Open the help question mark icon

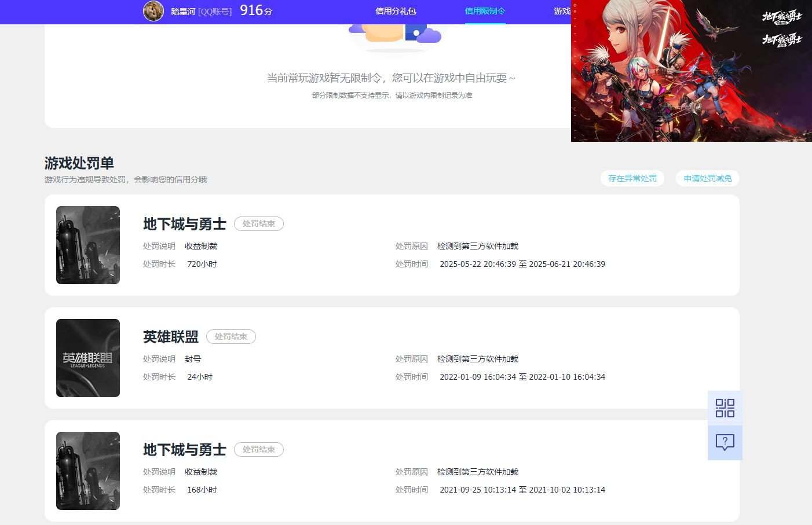click(x=725, y=443)
